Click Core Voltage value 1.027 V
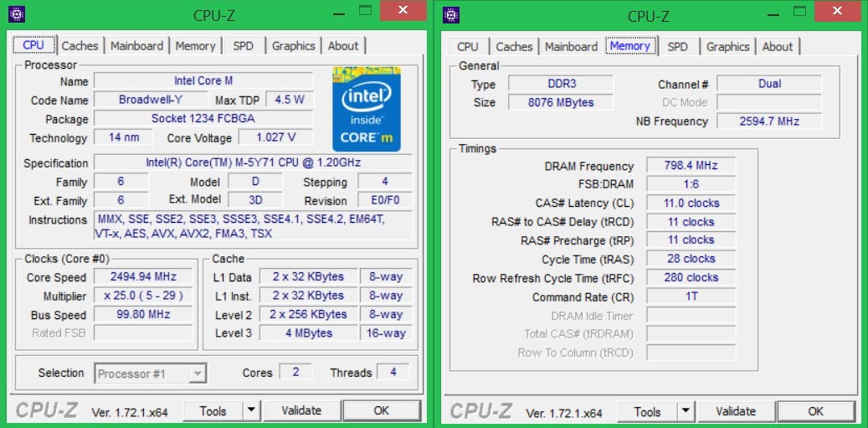The width and height of the screenshot is (868, 428). pos(275,137)
